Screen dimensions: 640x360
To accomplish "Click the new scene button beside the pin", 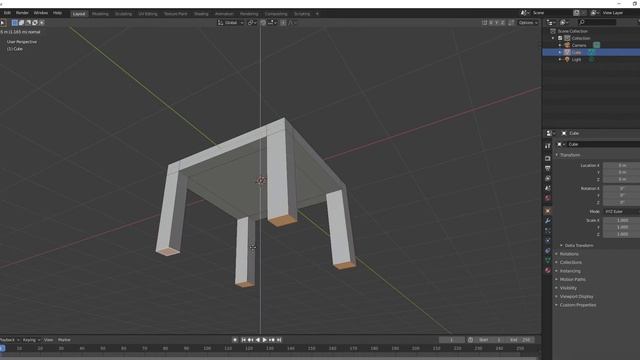I will point(584,13).
